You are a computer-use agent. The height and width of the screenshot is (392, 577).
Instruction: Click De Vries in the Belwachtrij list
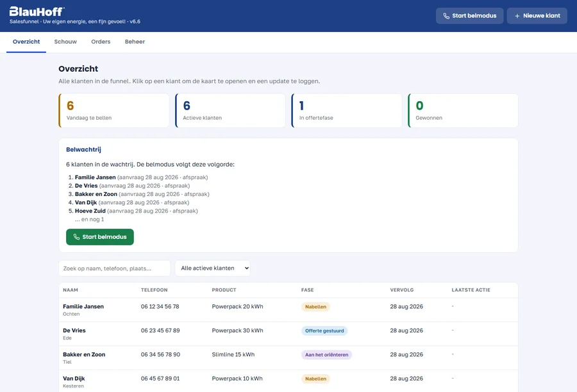86,186
